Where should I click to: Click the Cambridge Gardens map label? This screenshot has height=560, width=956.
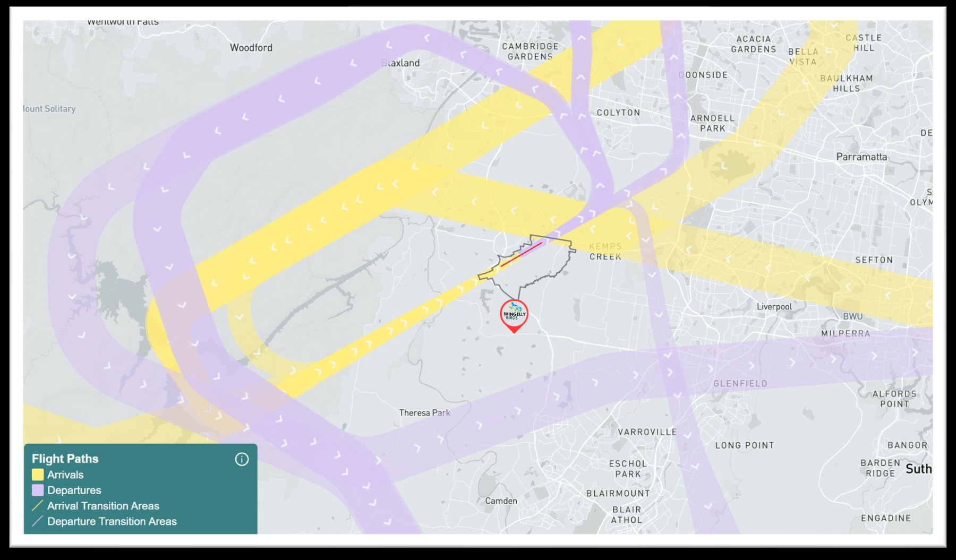[x=530, y=51]
